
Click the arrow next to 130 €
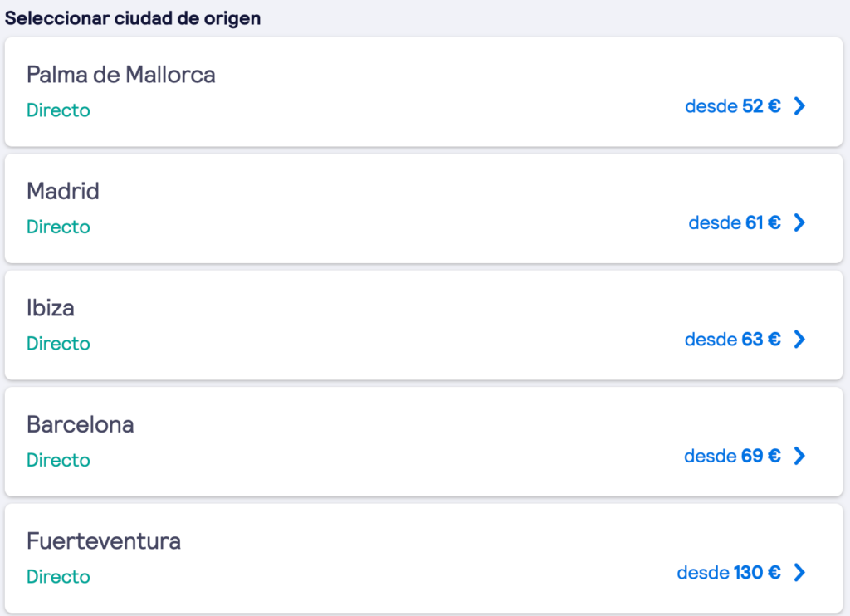click(799, 572)
